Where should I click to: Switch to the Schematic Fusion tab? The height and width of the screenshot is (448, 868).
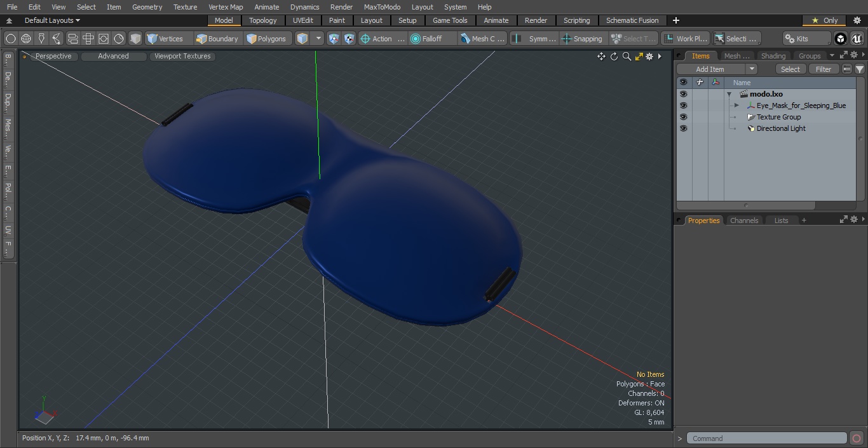coord(632,20)
